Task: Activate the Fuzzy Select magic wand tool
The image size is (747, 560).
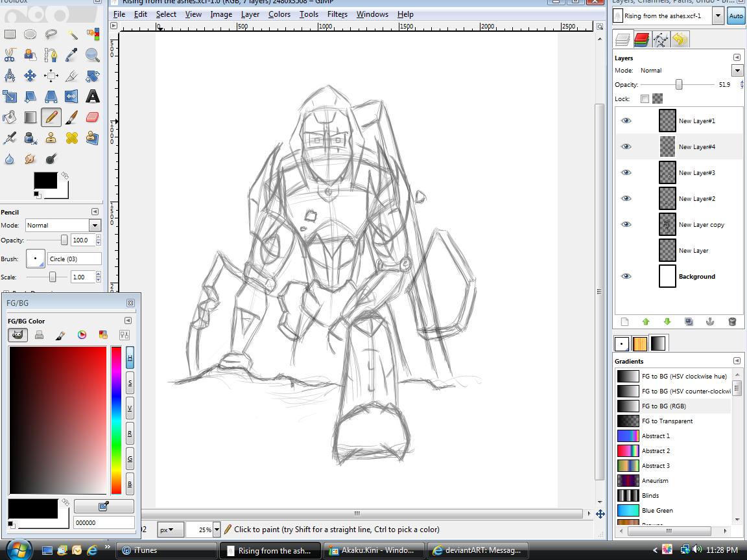Action: (x=73, y=33)
